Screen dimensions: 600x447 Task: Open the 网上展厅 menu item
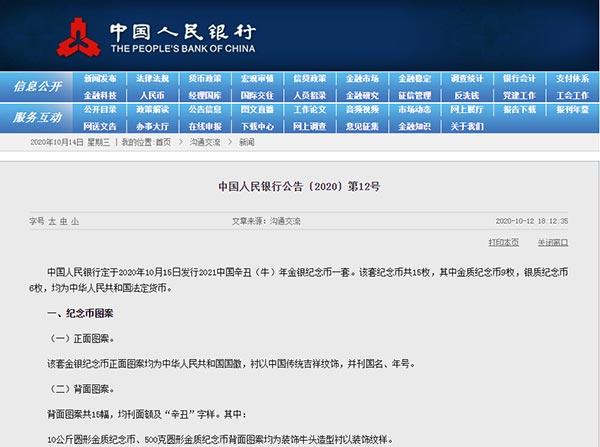pos(467,109)
